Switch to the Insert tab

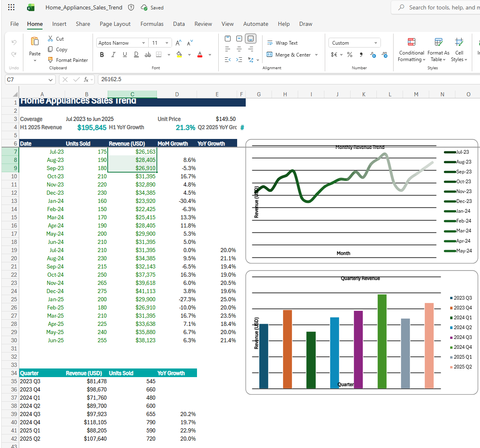tap(59, 24)
